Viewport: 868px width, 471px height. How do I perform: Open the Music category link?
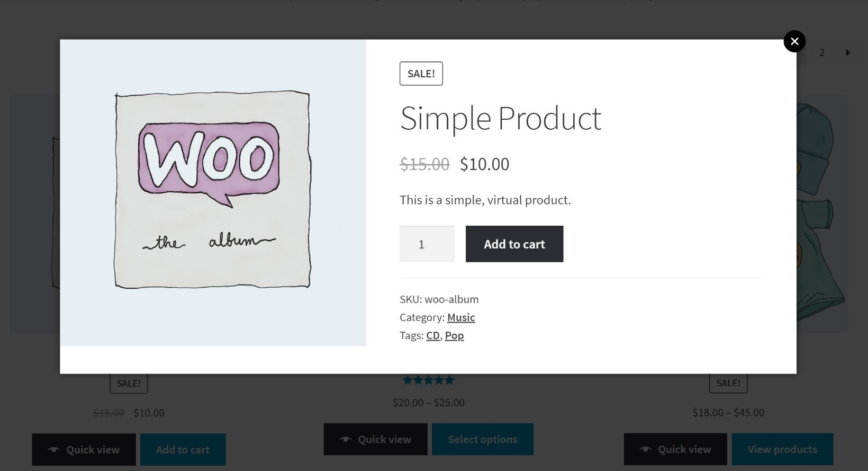tap(460, 317)
